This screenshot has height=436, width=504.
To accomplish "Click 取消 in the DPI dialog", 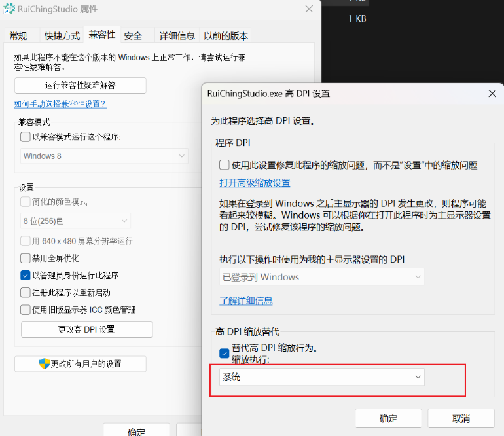I will click(x=461, y=418).
